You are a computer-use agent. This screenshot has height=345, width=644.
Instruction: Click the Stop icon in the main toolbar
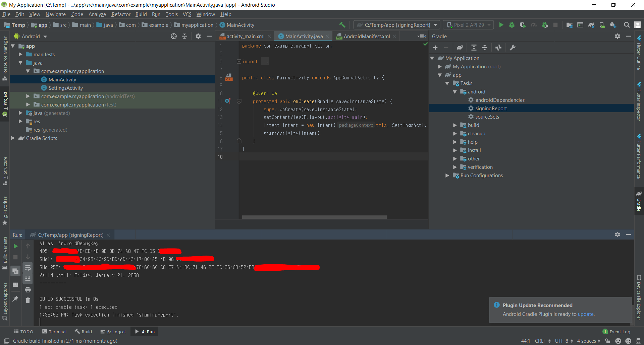click(x=555, y=25)
